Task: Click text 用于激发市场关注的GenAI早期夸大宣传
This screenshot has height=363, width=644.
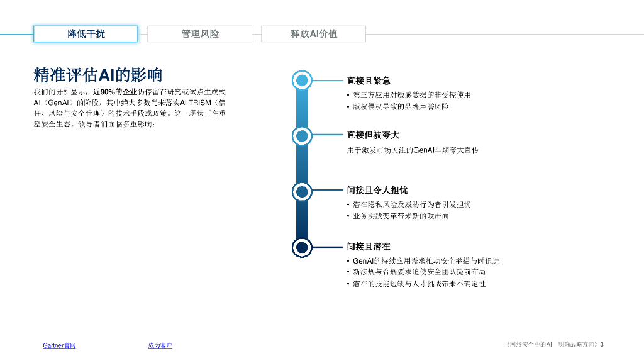Action: click(x=413, y=150)
